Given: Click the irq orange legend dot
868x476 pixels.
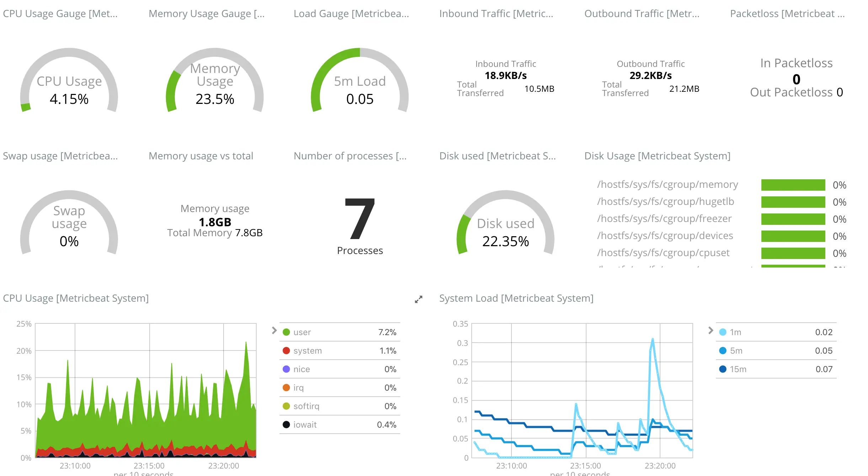Looking at the screenshot, I should (x=286, y=388).
